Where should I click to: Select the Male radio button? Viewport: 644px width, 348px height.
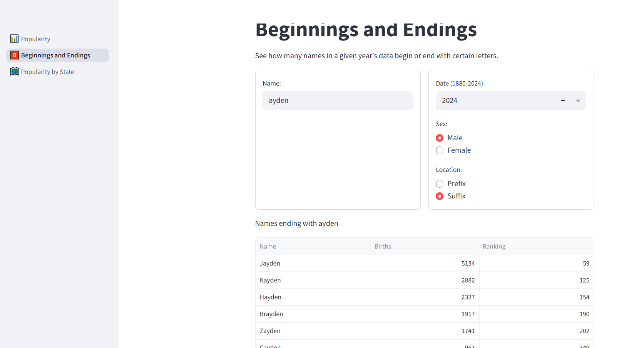point(440,138)
